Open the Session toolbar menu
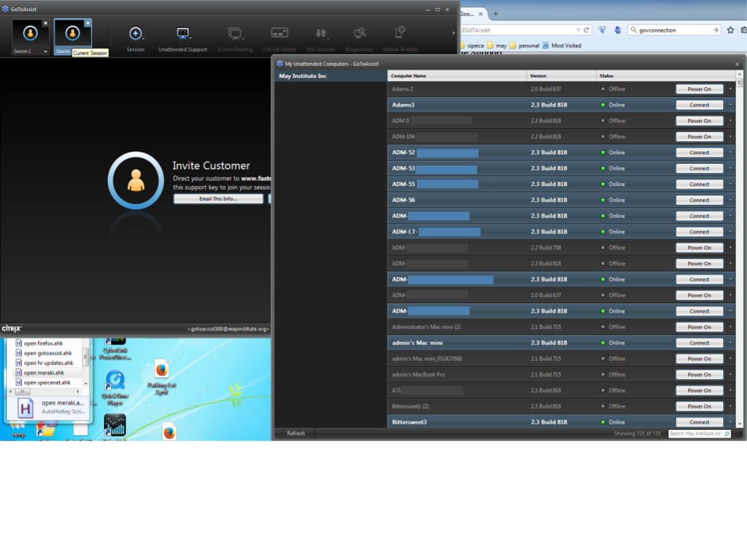This screenshot has height=560, width=747. (135, 39)
